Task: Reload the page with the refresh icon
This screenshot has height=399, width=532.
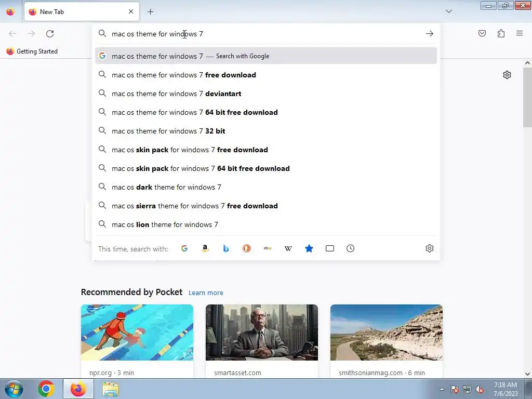Action: (x=50, y=34)
